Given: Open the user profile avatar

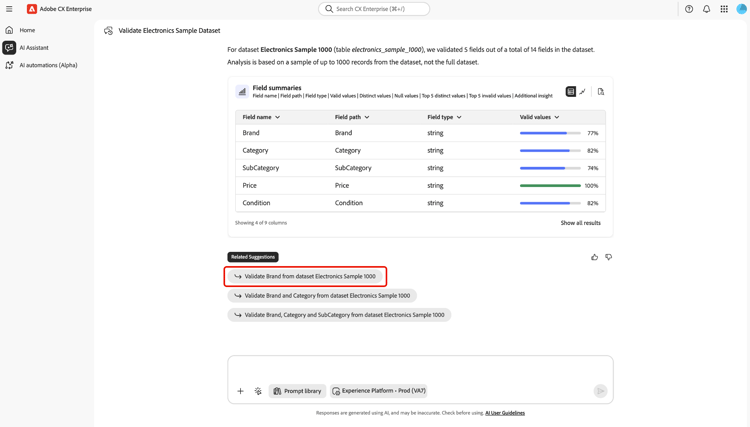Looking at the screenshot, I should [x=741, y=9].
